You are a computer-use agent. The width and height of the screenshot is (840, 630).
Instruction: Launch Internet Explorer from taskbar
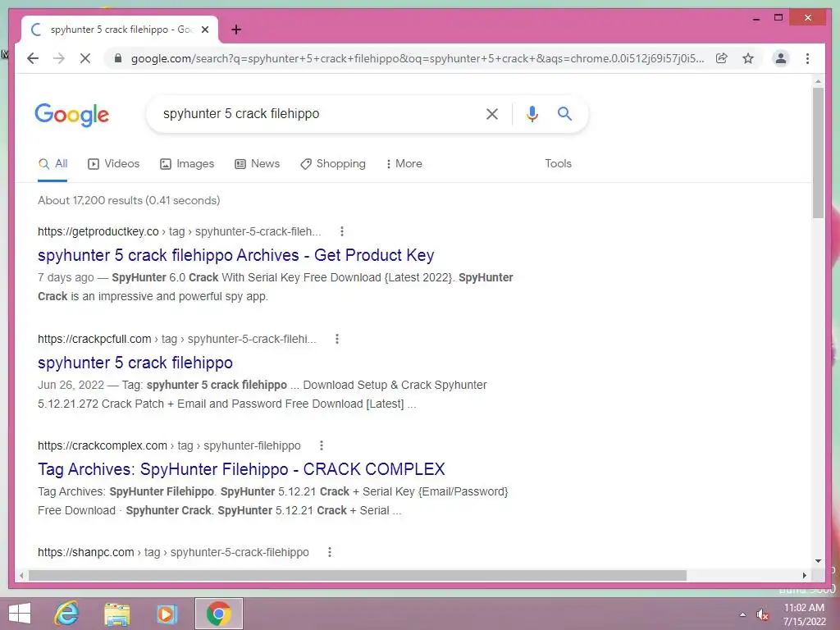[x=67, y=614]
